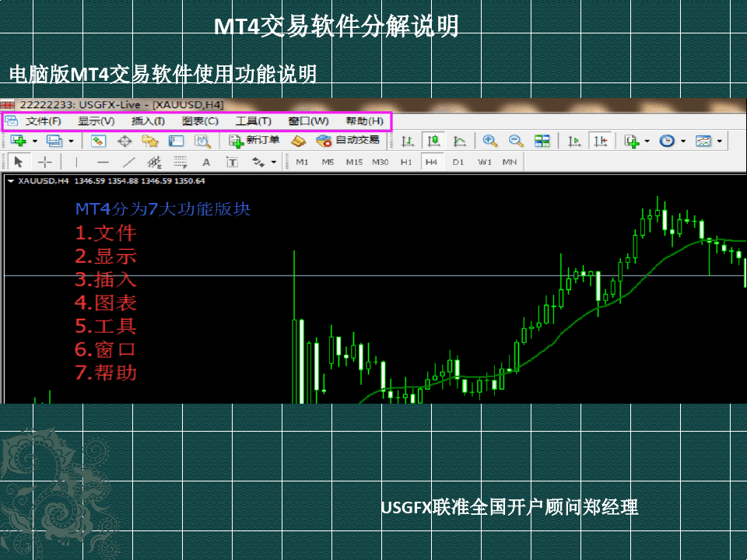Select the Text Label tool

[232, 163]
